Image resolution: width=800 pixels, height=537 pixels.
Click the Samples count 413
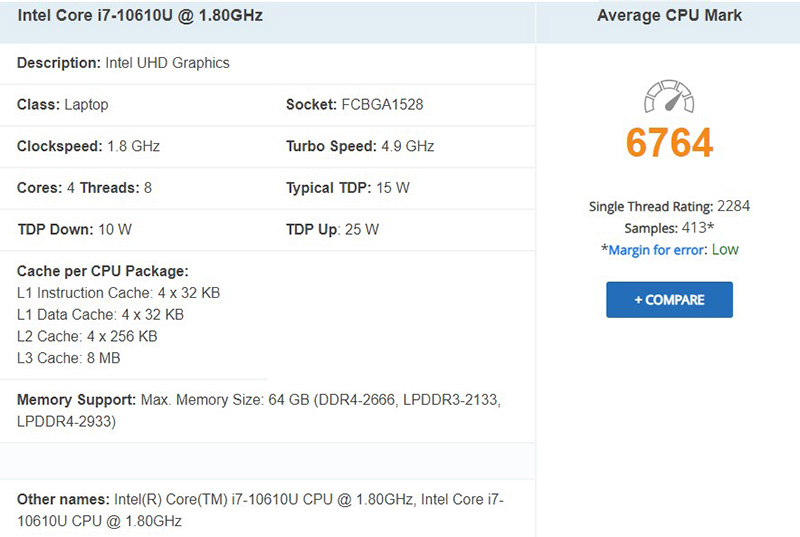click(x=698, y=228)
